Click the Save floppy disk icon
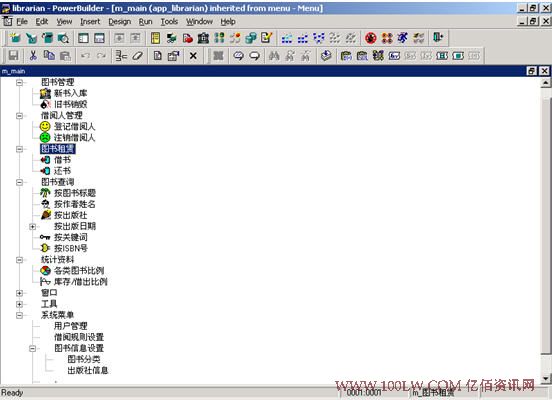 14,56
